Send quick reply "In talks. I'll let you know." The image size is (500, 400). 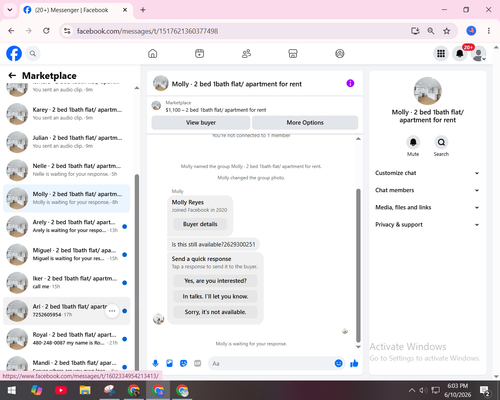point(215,296)
